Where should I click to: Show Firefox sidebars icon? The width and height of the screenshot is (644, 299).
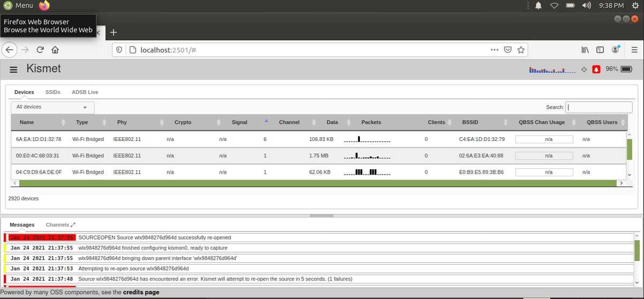point(600,50)
